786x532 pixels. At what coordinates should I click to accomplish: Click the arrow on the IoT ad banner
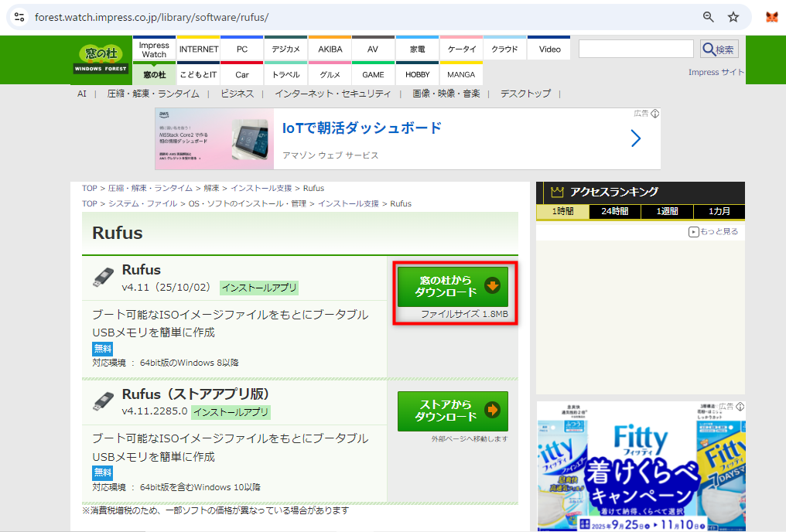(635, 138)
